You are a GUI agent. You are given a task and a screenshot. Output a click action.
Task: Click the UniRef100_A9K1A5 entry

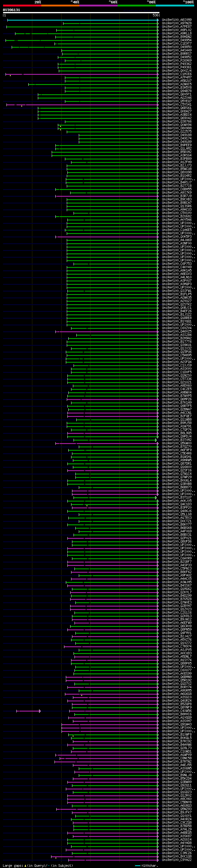[x=176, y=271]
